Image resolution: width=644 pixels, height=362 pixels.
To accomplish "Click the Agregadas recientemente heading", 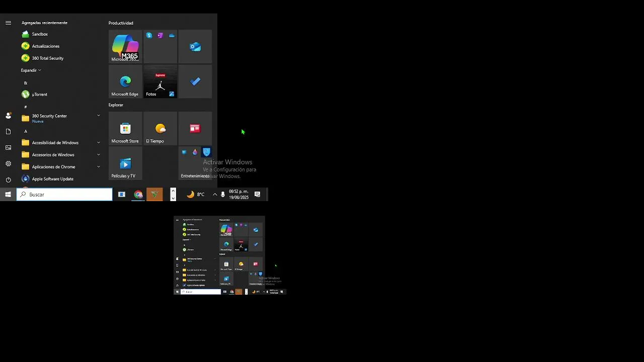I will click(x=44, y=23).
